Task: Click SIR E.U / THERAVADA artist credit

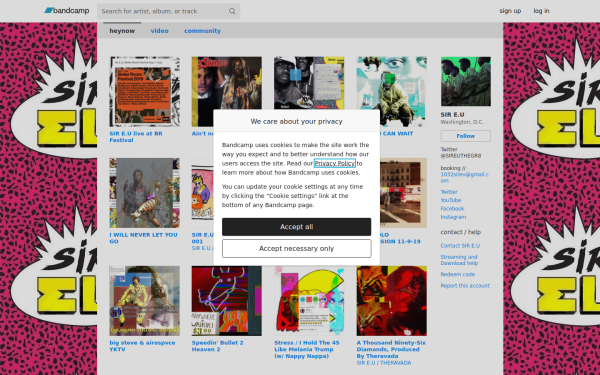Action: (384, 363)
